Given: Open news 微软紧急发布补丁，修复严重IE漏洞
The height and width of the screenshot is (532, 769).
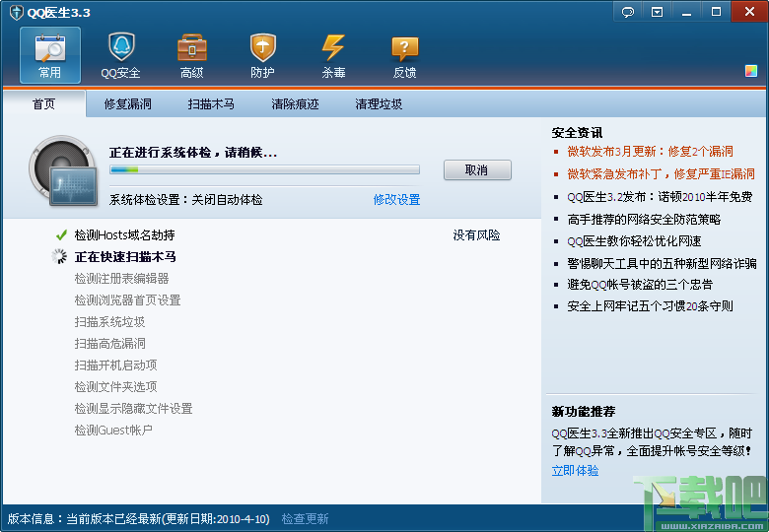Looking at the screenshot, I should pyautogui.click(x=661, y=174).
